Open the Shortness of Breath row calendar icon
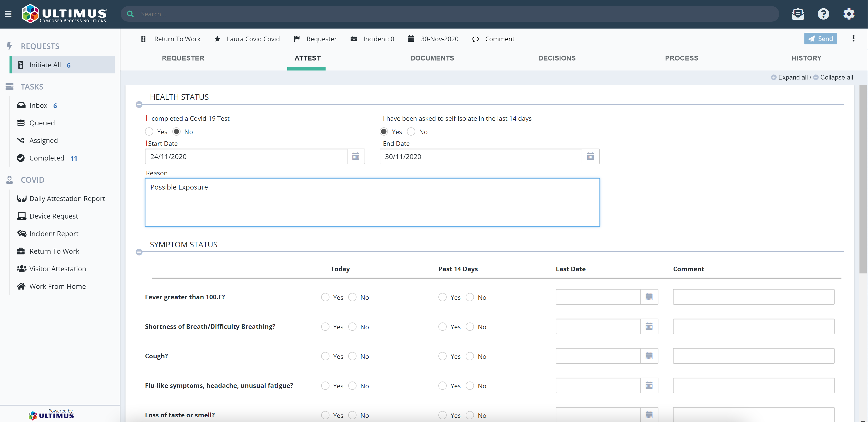 649,327
